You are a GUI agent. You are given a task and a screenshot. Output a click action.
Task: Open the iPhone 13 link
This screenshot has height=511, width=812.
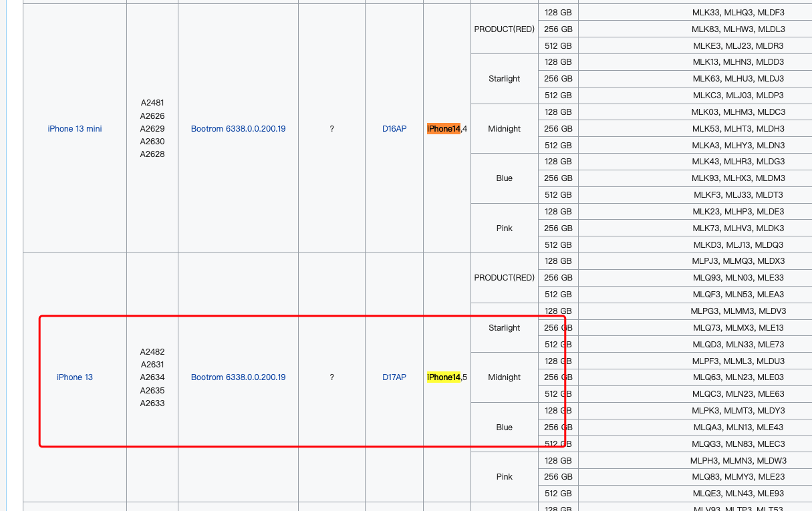pos(75,377)
